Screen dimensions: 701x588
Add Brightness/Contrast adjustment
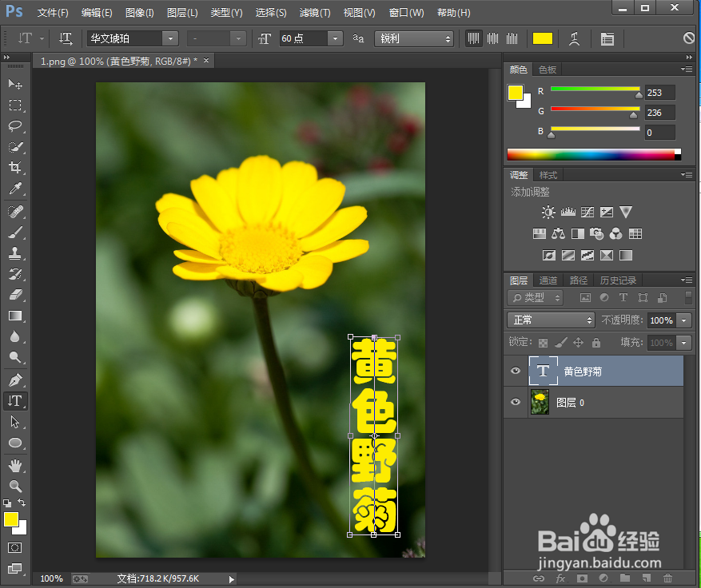[x=548, y=212]
